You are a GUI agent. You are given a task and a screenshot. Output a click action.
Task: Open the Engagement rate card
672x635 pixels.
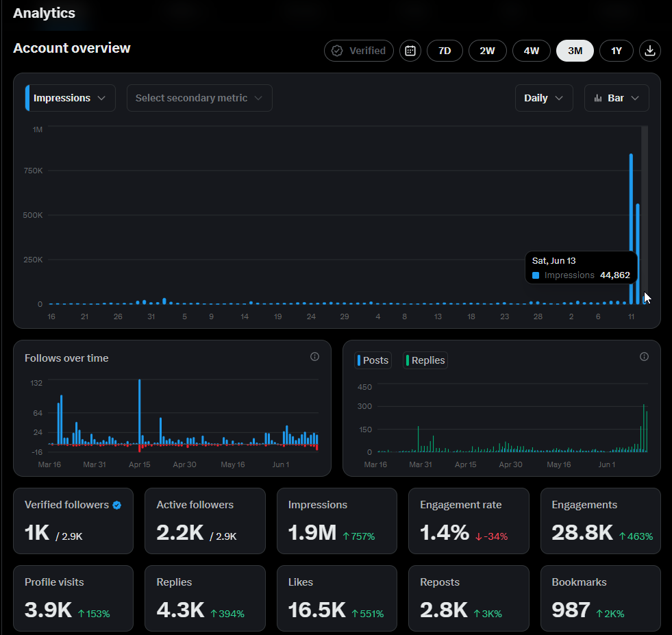coord(469,521)
